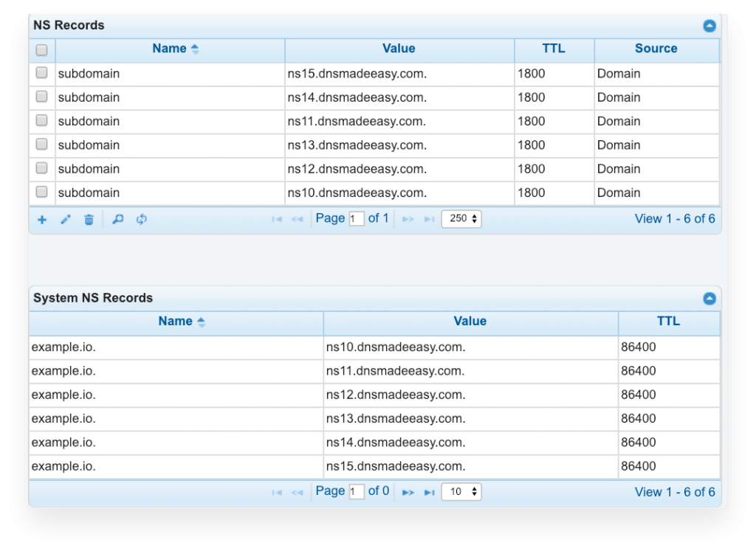The width and height of the screenshot is (756, 551).
Task: Click example.io. name in the ns10 row
Action: pyautogui.click(x=63, y=347)
